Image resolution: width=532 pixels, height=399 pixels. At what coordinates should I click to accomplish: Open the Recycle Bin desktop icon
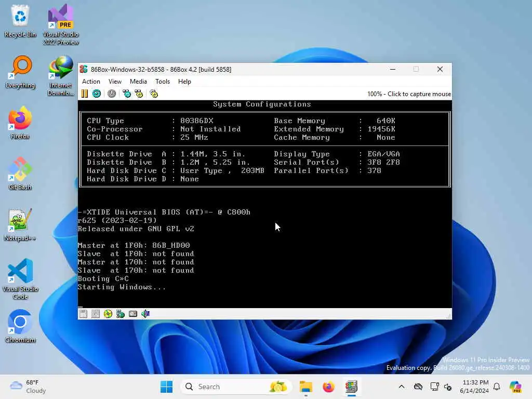(20, 21)
